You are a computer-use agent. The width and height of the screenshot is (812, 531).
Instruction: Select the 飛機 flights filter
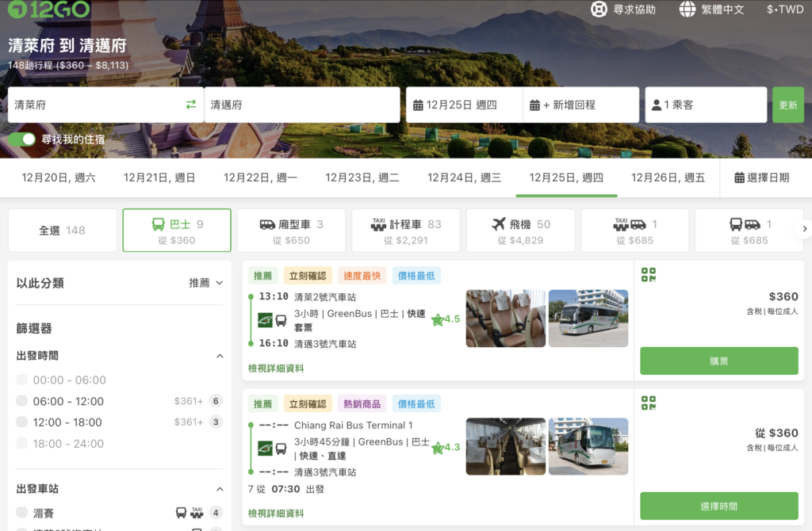click(x=520, y=230)
